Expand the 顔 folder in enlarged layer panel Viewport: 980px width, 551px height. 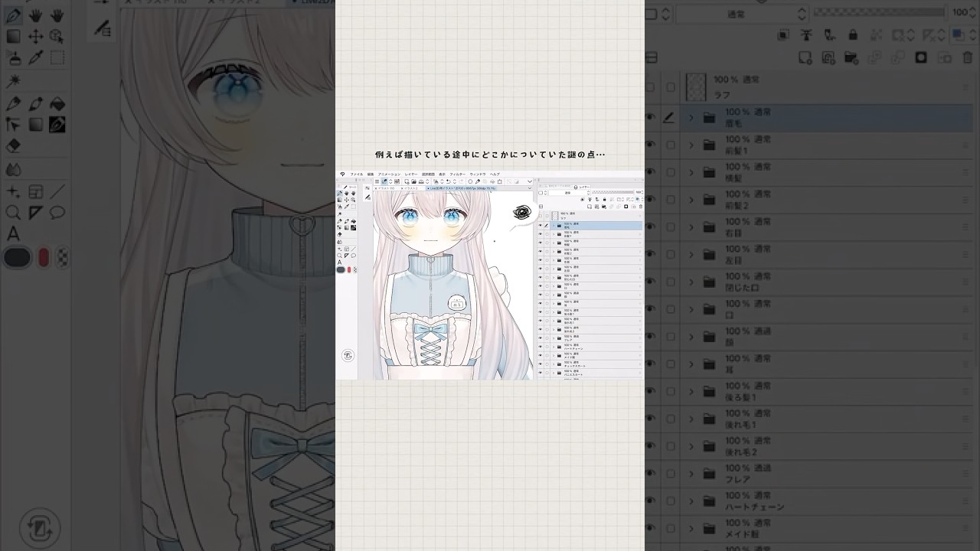[691, 337]
